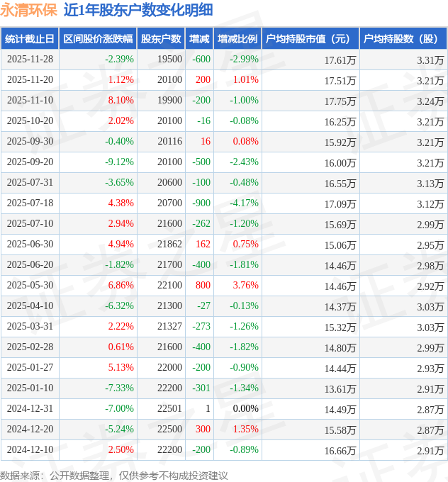
Task: Click the 增减比例 column header
Action: point(237,39)
